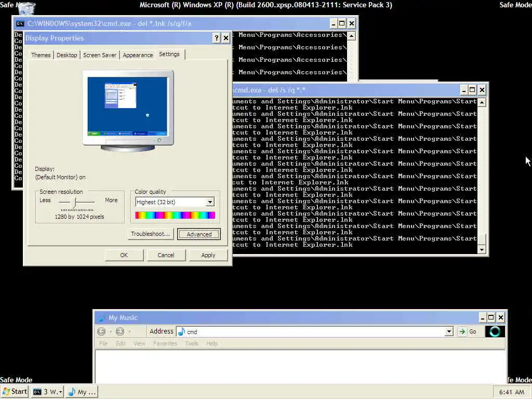This screenshot has width=532, height=399.
Task: Click the music note icon in Address bar
Action: (181, 332)
